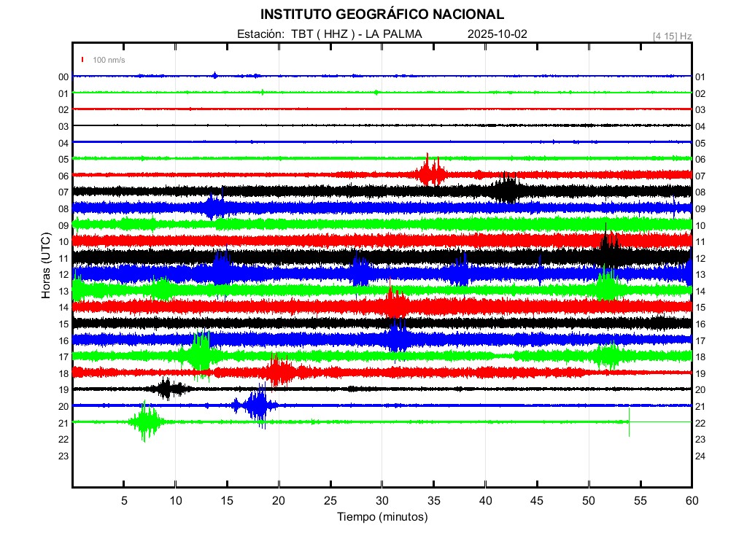This screenshot has width=747, height=560.
Task: Click the "INSTITUTO GEOGRÁFICO NACIONAL" title
Action: point(382,15)
